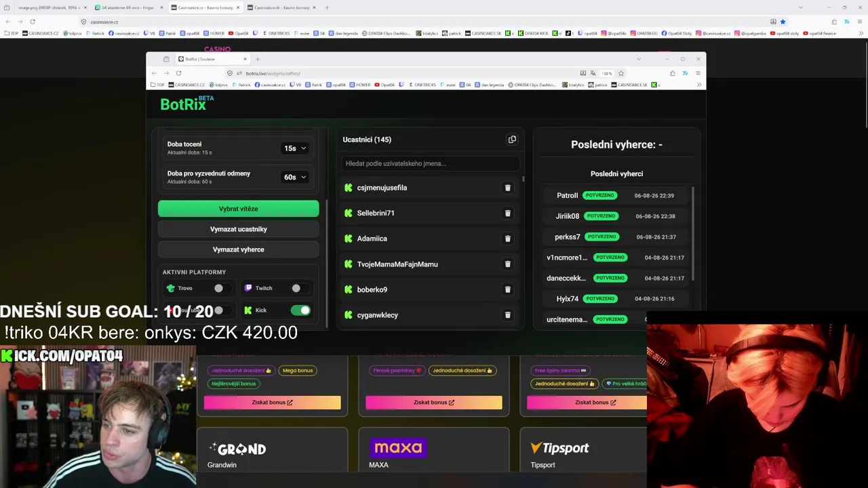Click the Vybrat vítěze button
Viewport: 868px width, 488px height.
[x=239, y=209]
